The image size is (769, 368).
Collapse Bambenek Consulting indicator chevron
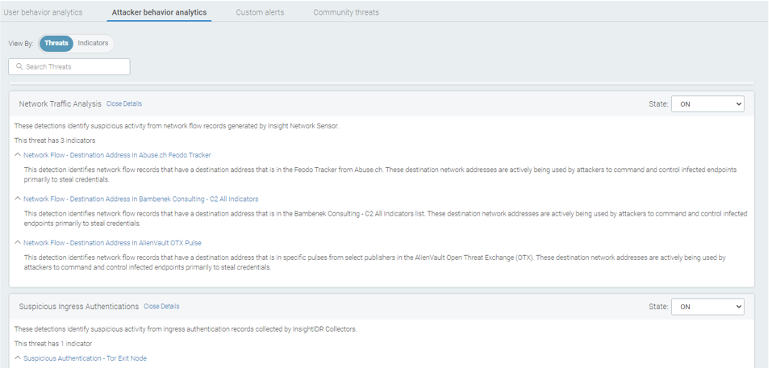click(x=18, y=199)
